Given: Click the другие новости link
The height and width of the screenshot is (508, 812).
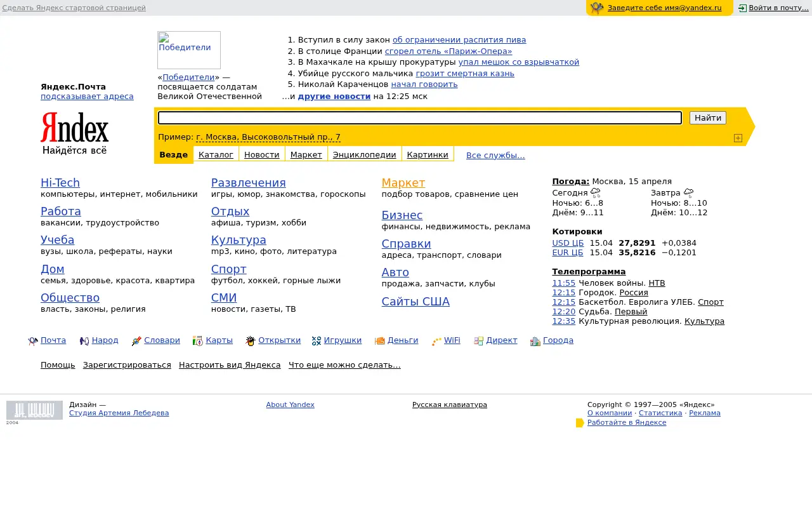Looking at the screenshot, I should tap(334, 97).
